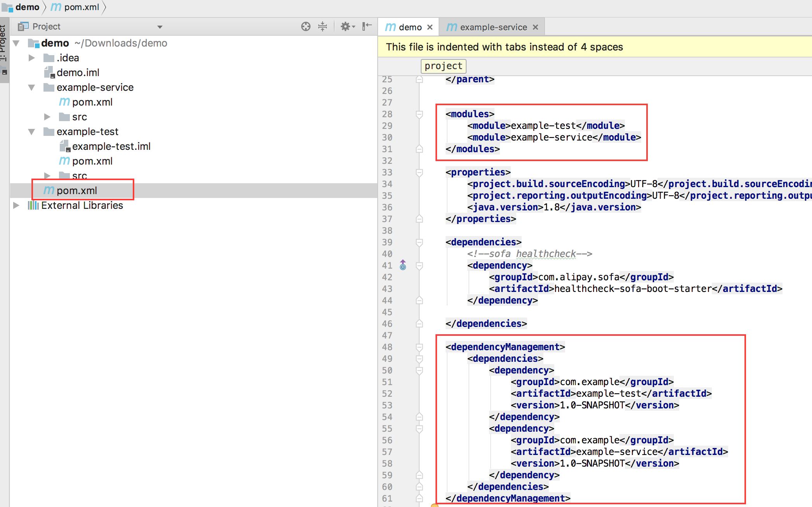Click the project XML breadcrumb
The width and height of the screenshot is (812, 507).
pos(443,66)
